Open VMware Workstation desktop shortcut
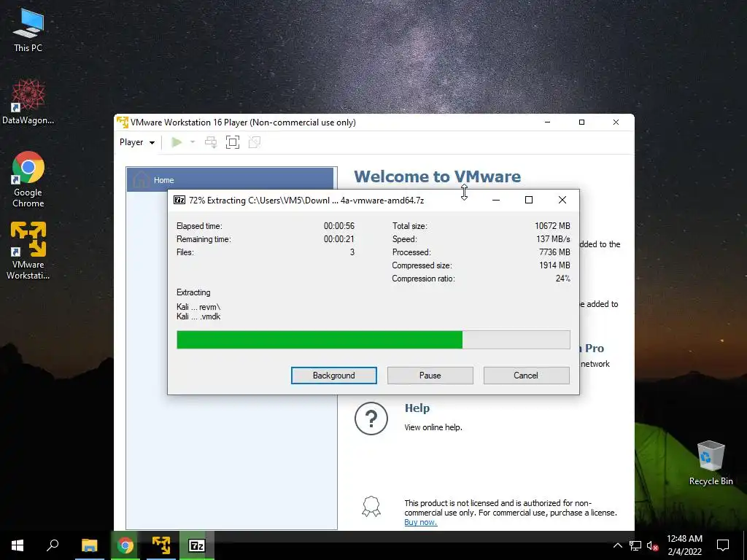The height and width of the screenshot is (560, 747). click(28, 251)
